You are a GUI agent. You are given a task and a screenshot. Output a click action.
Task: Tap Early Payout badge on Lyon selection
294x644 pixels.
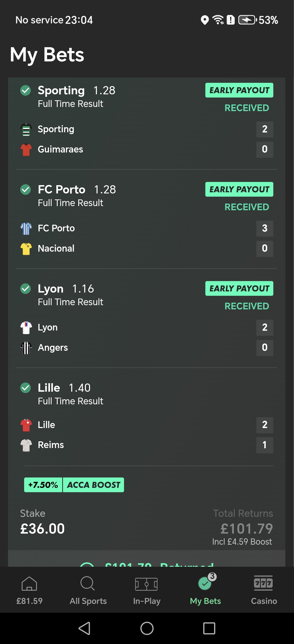click(239, 288)
